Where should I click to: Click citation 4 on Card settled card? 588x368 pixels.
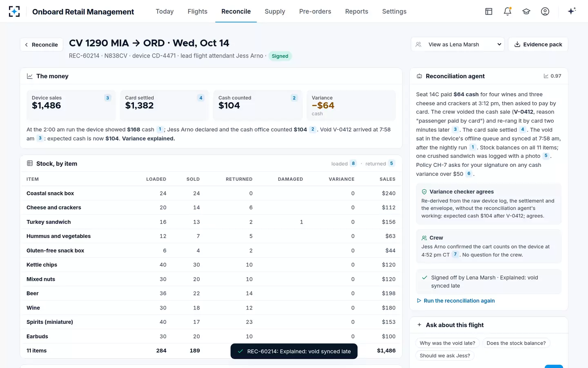[x=201, y=98]
